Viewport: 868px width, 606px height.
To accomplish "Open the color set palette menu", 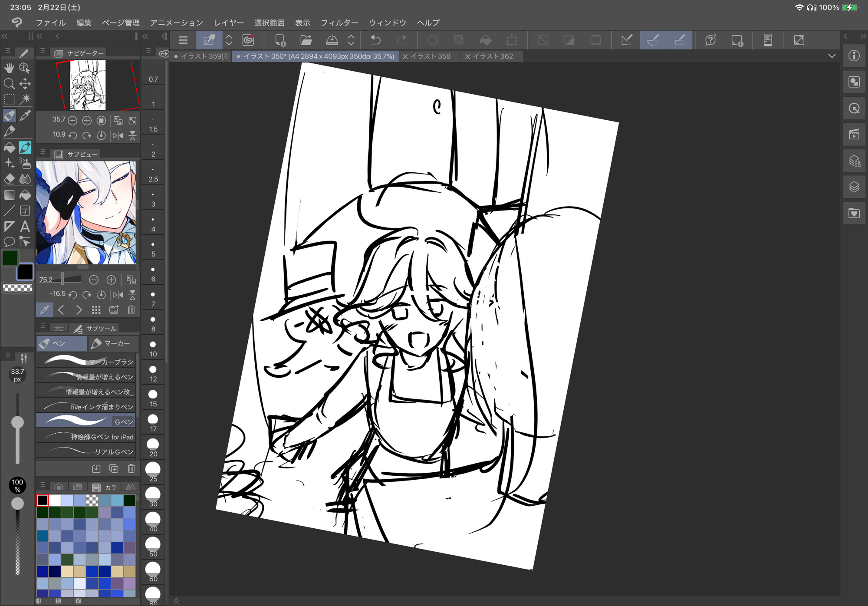I will (43, 484).
